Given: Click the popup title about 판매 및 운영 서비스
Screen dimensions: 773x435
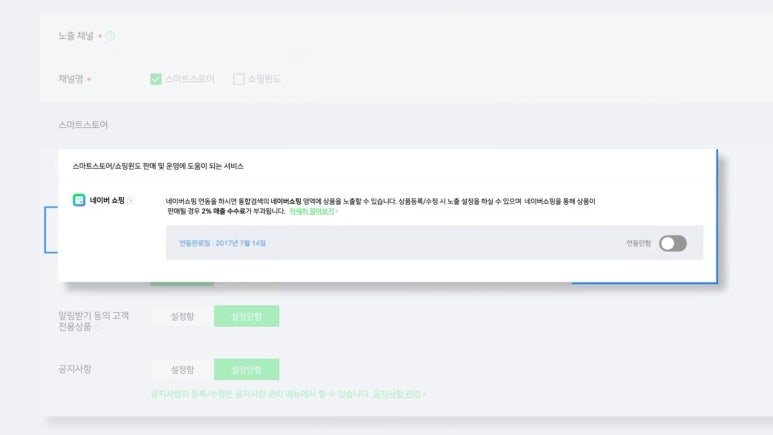Looking at the screenshot, I should point(158,166).
